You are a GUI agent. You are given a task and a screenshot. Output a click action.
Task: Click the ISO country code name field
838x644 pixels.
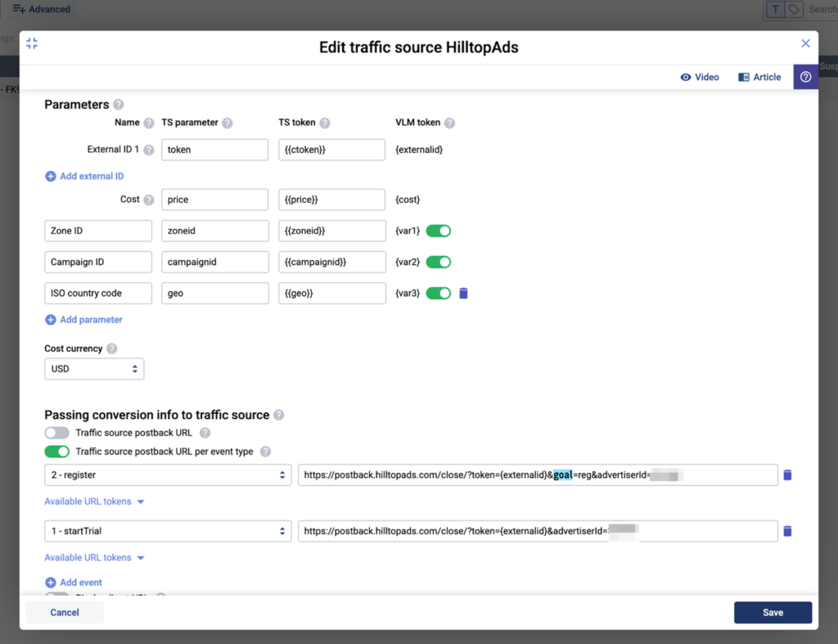98,293
